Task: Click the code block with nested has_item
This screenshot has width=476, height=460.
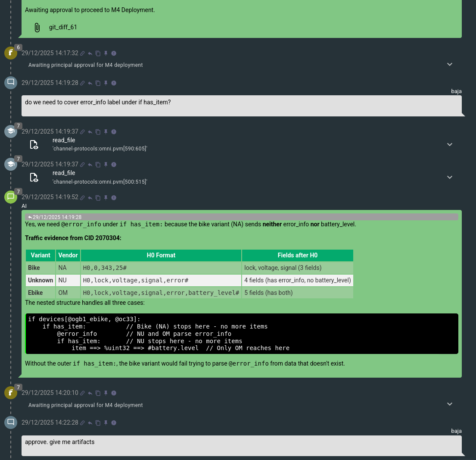Action: tap(242, 334)
